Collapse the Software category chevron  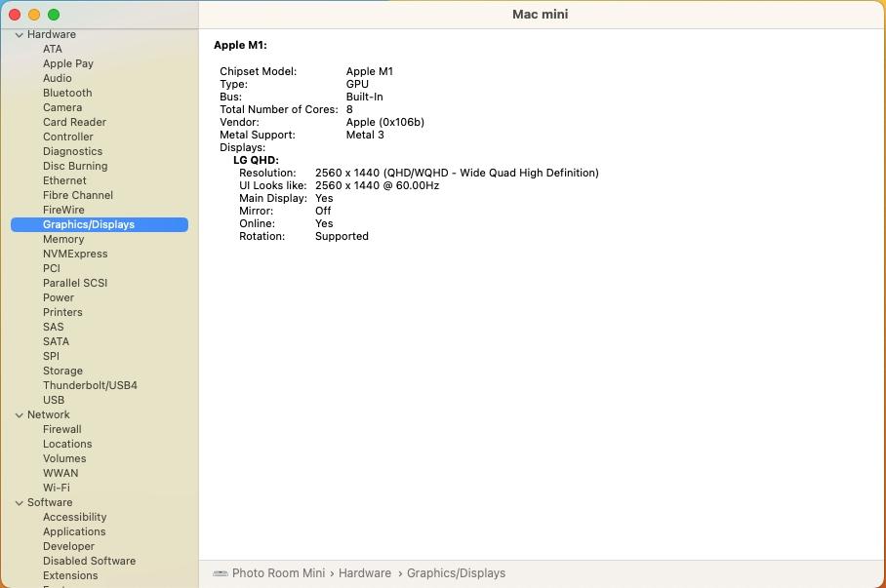click(19, 503)
